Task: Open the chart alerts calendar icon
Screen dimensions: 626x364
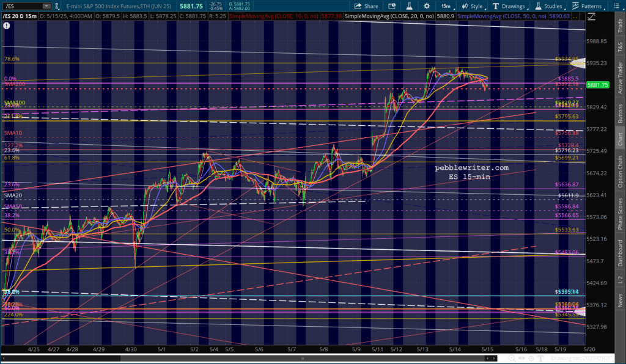Action: pos(392,6)
